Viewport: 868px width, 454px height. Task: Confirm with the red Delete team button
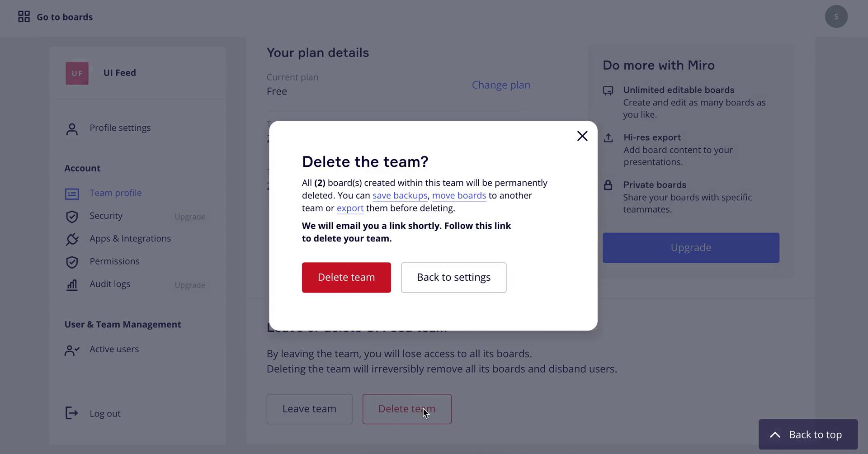click(x=346, y=278)
